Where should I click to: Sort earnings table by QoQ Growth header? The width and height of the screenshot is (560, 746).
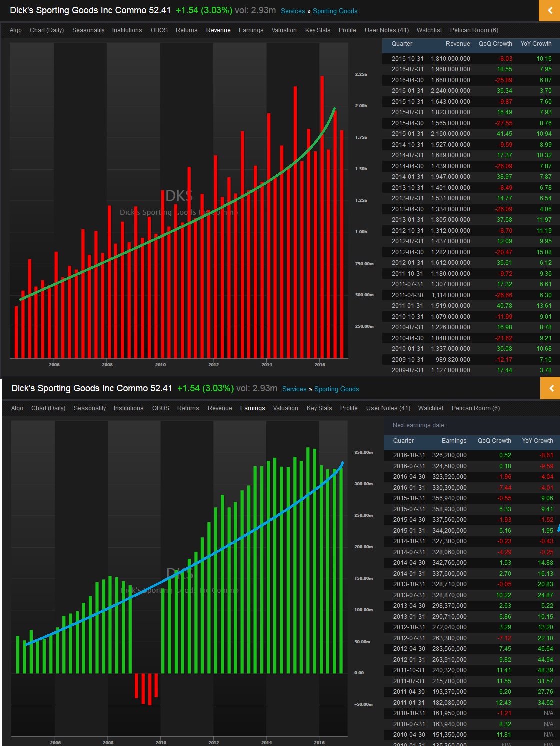pyautogui.click(x=494, y=441)
